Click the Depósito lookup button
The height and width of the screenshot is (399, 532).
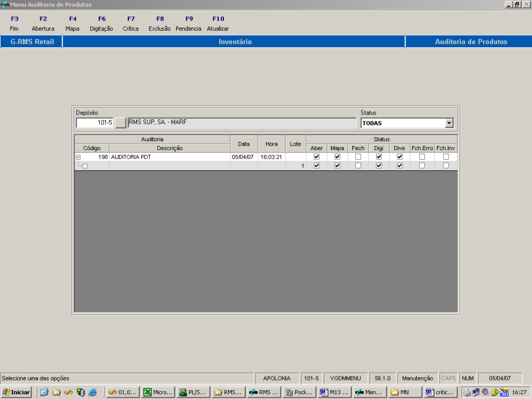[x=121, y=122]
